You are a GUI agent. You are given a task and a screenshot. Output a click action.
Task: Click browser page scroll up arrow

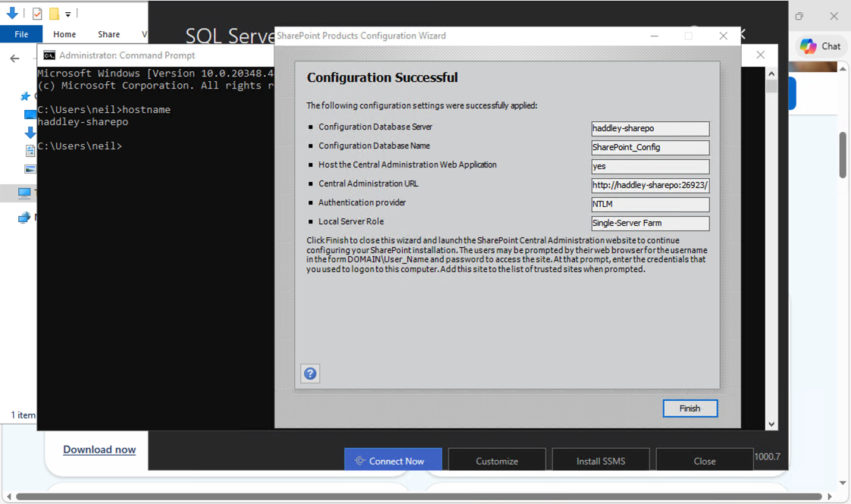coord(843,69)
